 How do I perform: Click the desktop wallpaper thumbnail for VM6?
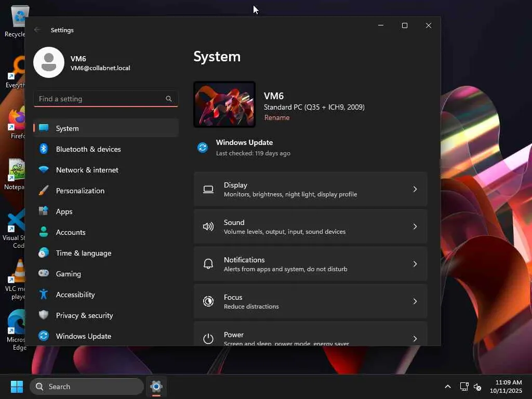tap(224, 104)
